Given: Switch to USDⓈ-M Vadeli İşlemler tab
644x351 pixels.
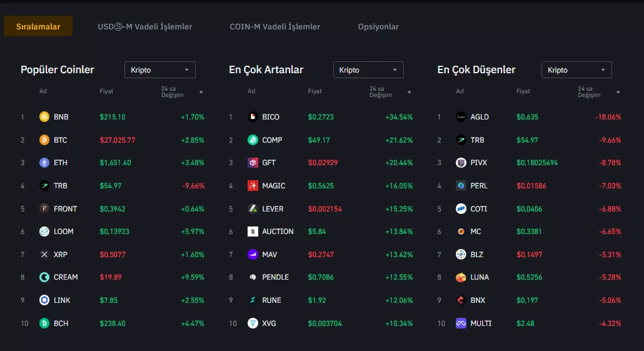Looking at the screenshot, I should (x=144, y=26).
